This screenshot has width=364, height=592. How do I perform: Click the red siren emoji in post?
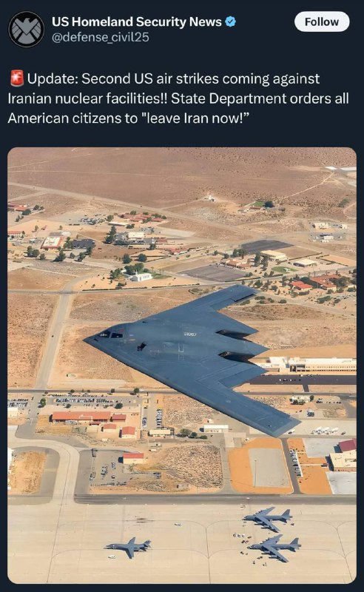(16, 78)
